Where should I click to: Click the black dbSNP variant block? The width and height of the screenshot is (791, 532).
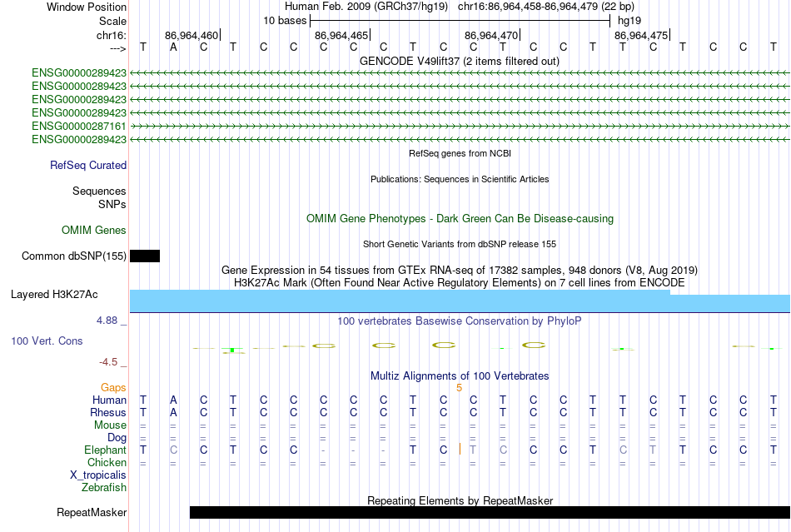[x=145, y=256]
